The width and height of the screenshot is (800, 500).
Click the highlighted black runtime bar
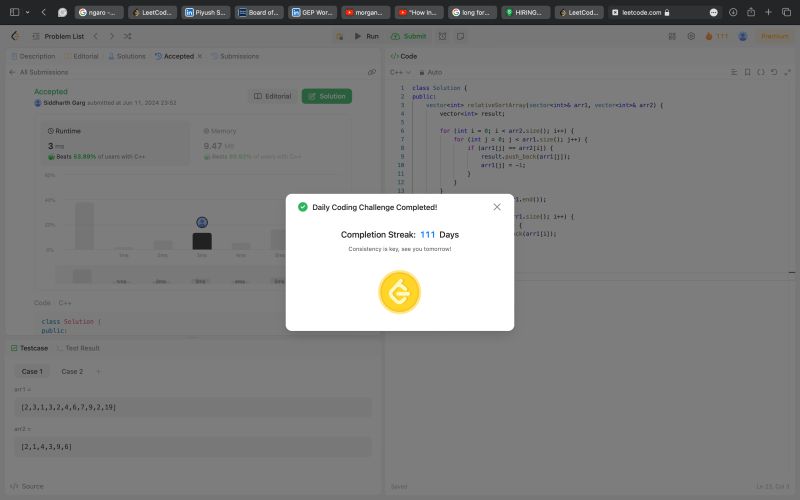pos(202,241)
